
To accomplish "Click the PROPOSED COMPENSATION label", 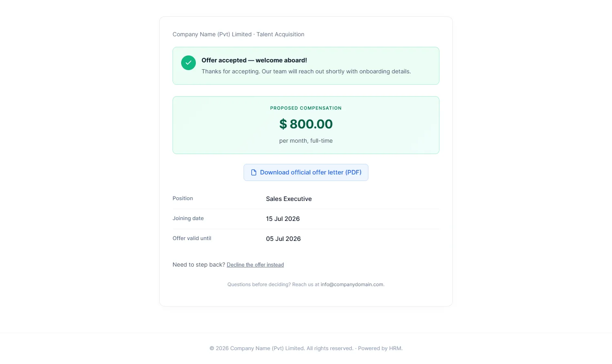I will click(x=306, y=108).
